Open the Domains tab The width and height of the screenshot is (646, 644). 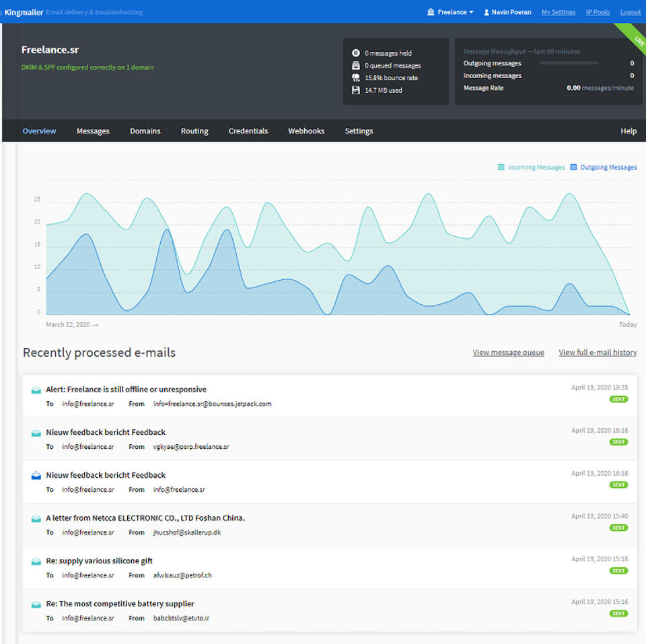[x=145, y=131]
